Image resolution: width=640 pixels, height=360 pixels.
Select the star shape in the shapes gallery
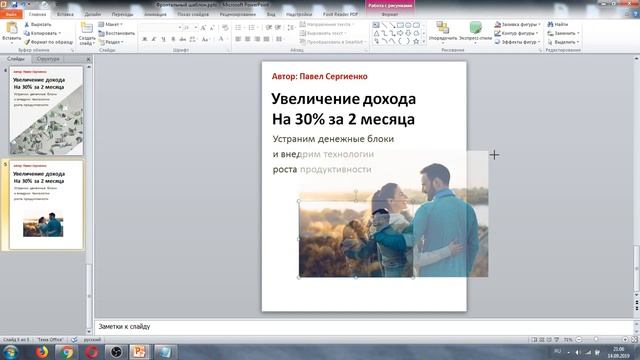coord(416,42)
